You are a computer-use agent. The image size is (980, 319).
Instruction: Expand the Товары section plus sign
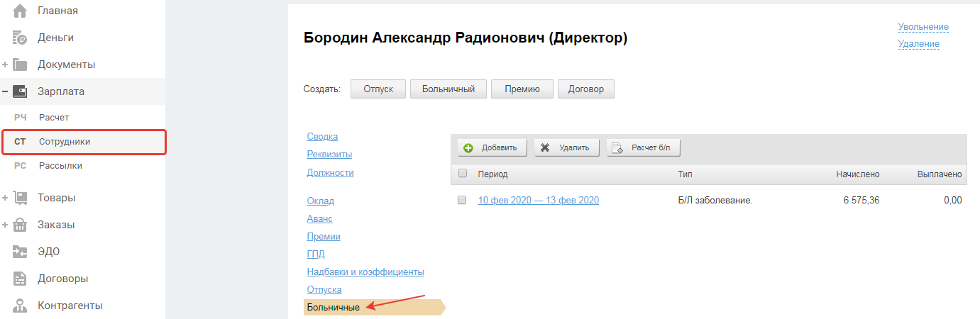coord(5,198)
